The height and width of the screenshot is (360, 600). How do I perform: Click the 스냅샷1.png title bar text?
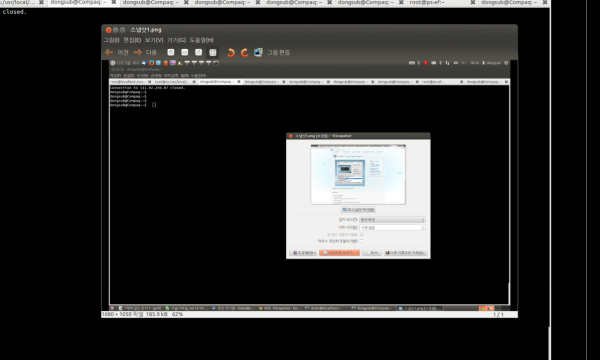[x=145, y=30]
